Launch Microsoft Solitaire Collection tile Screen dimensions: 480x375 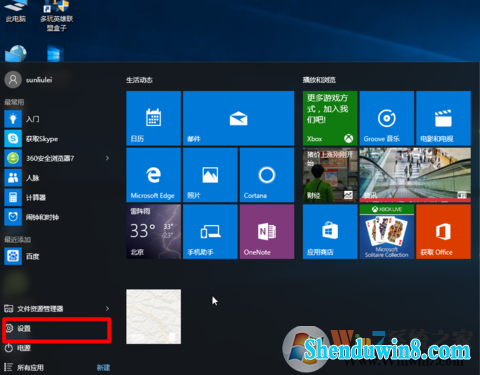[387, 232]
